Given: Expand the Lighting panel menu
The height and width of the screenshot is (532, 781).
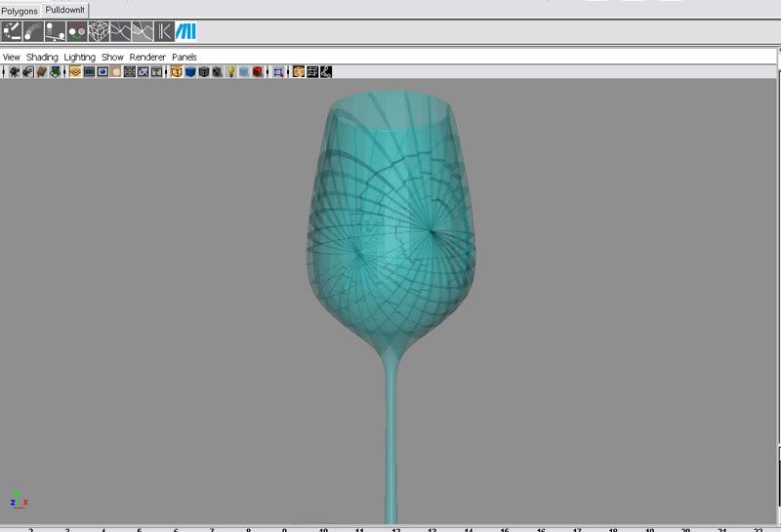Looking at the screenshot, I should click(80, 58).
